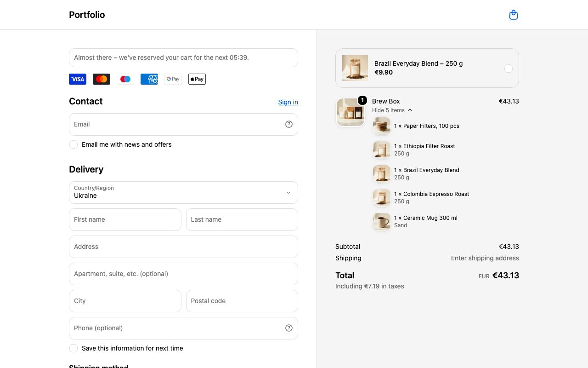Open the Country/Region dropdown

click(x=183, y=192)
